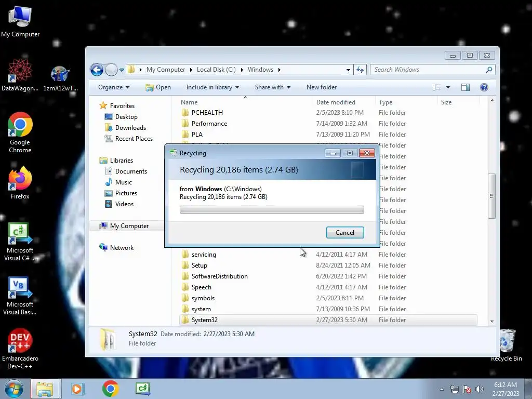This screenshot has width=532, height=399.
Task: Click Windows Explorer in taskbar
Action: (45, 389)
